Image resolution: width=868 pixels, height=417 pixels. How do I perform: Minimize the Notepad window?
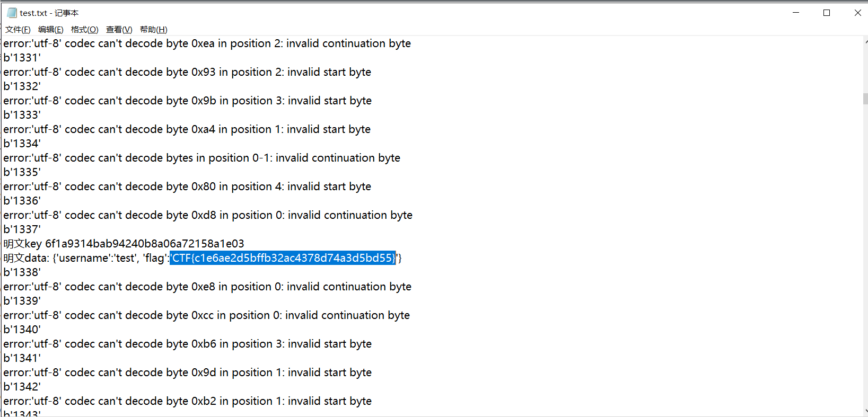tap(796, 13)
